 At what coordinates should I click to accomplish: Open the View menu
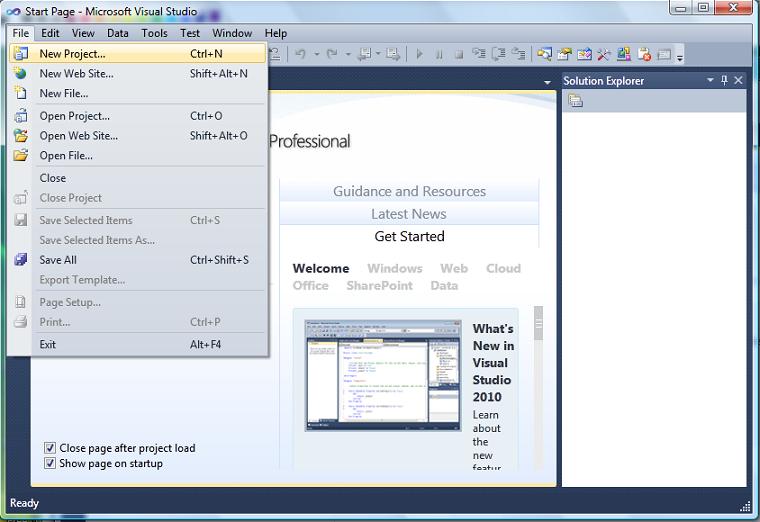click(83, 33)
